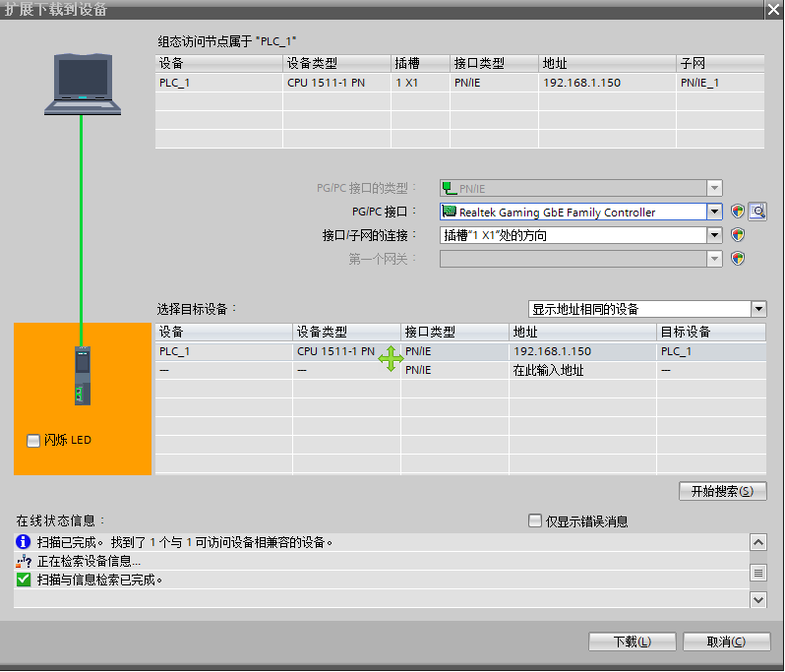Click 地址 column header in top table
785x672 pixels.
click(607, 64)
